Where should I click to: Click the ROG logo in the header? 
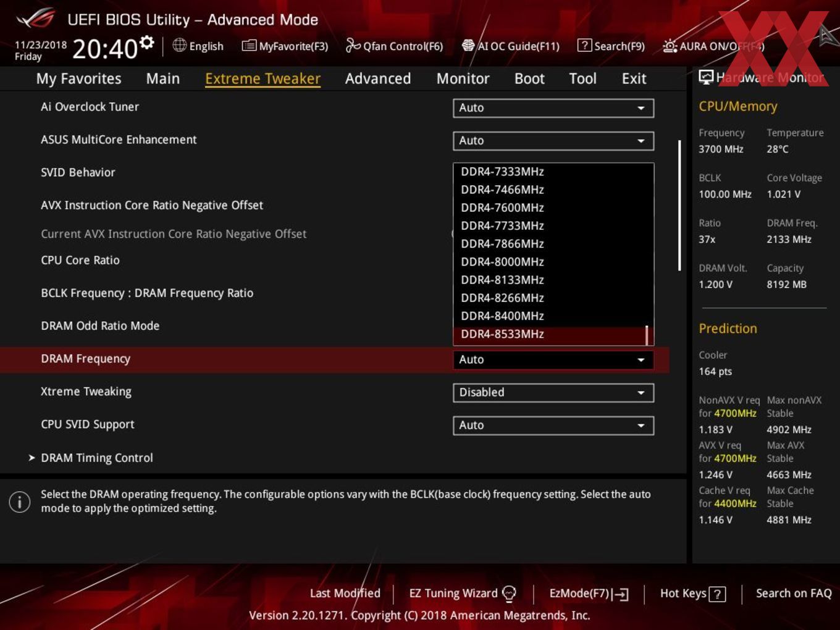click(36, 19)
